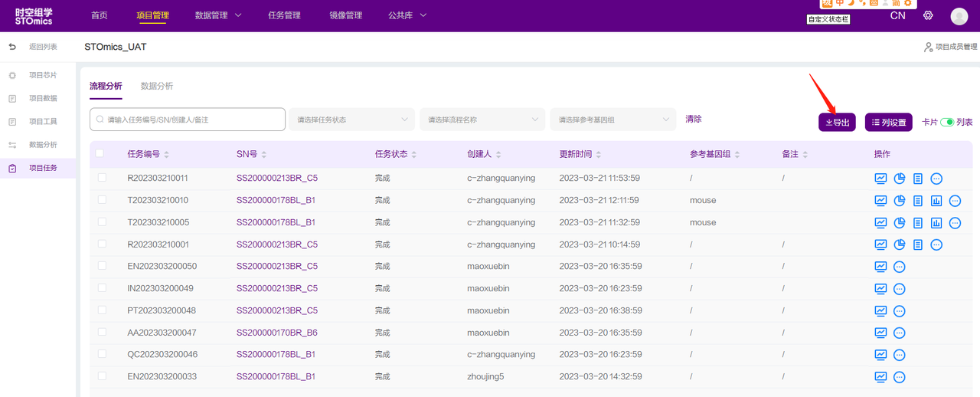The width and height of the screenshot is (980, 397).
Task: Expand the 请选择任务状态 dropdown
Action: tap(351, 120)
